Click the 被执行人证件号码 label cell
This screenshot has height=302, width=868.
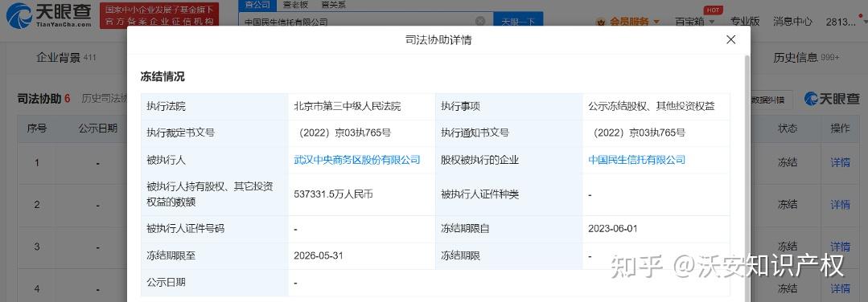tap(215, 228)
